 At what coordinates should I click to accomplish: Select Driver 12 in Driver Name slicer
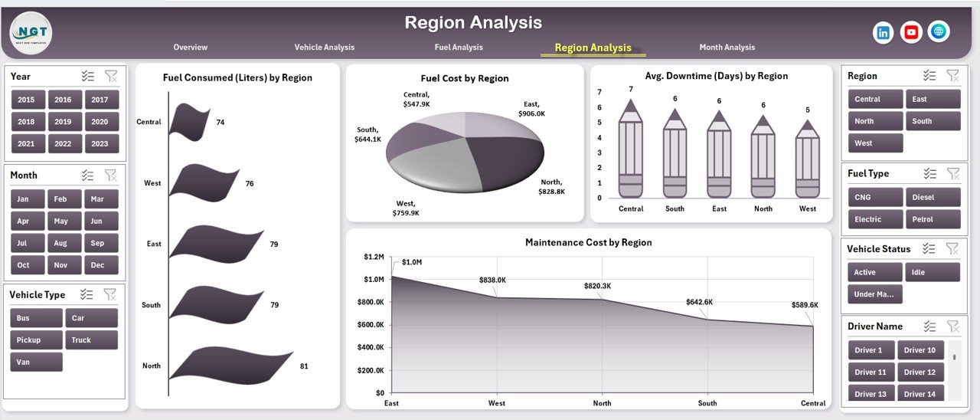coord(920,372)
